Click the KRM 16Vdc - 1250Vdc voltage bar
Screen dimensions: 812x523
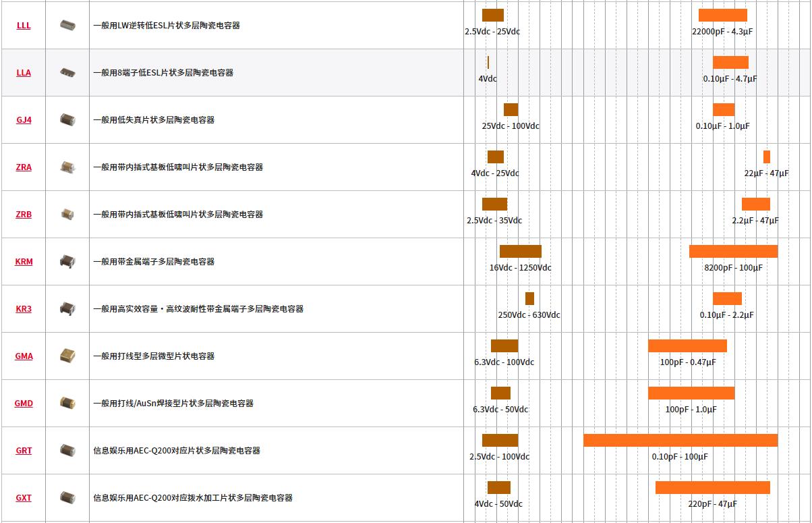521,251
